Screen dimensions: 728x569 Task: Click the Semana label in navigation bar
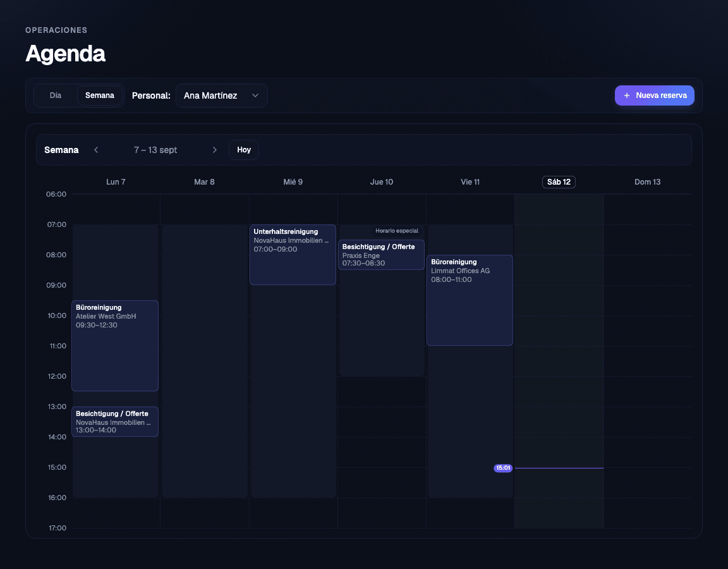(x=61, y=150)
